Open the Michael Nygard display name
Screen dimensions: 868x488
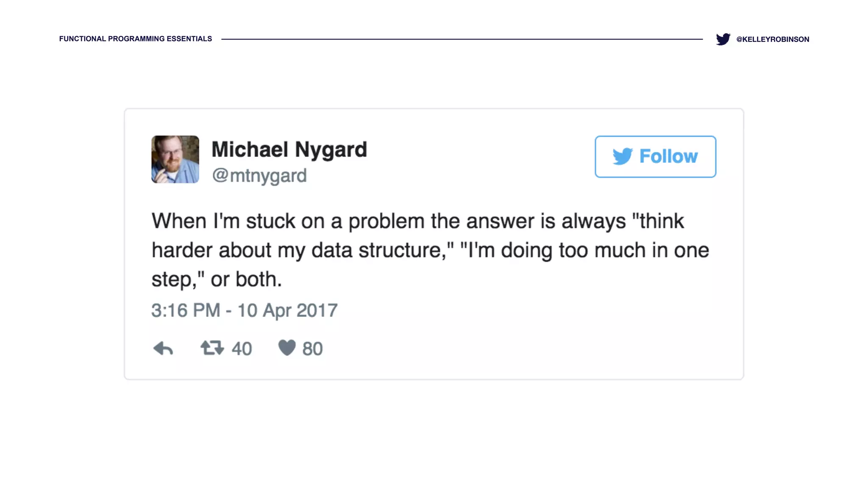pyautogui.click(x=289, y=150)
